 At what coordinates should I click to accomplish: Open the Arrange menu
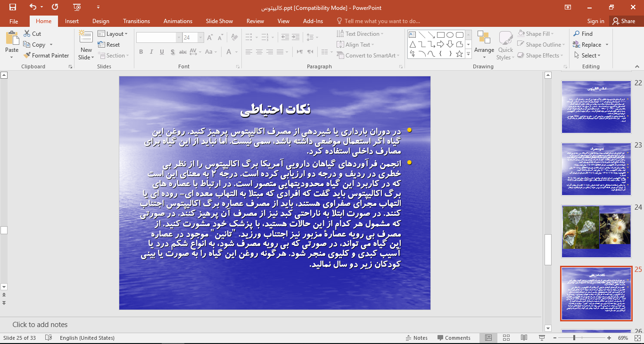tap(484, 45)
